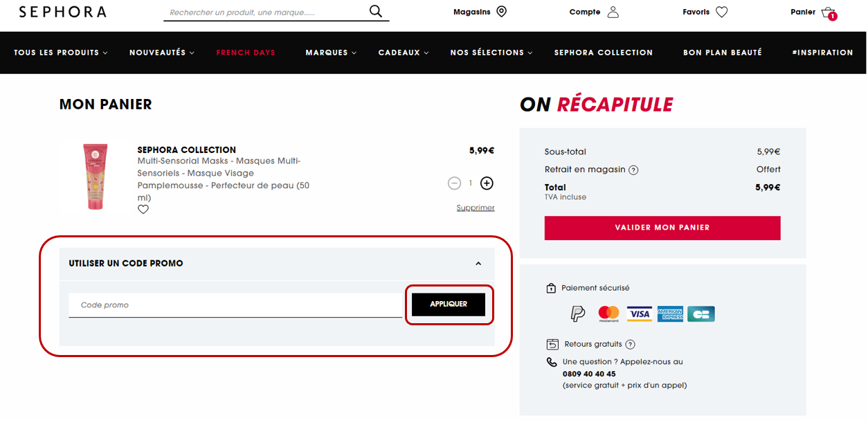Select the French Days menu entry
The width and height of the screenshot is (868, 427).
[246, 52]
